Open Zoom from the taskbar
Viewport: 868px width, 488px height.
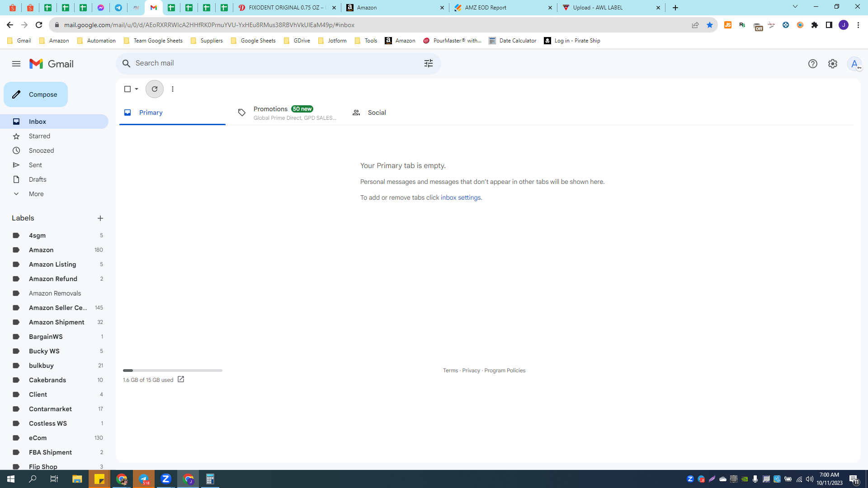pyautogui.click(x=166, y=479)
